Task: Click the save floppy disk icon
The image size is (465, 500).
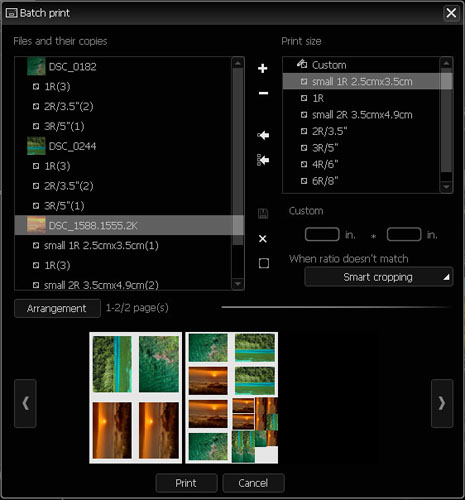Action: tap(263, 213)
